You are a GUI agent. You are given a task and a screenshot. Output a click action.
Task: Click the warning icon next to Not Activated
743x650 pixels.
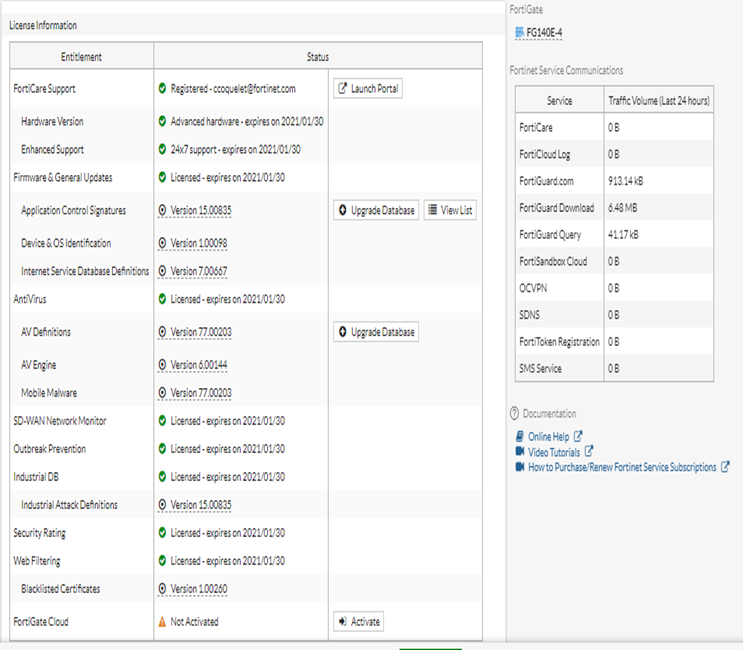162,622
